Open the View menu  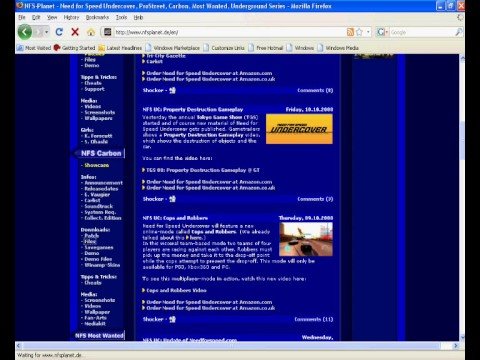pos(52,17)
